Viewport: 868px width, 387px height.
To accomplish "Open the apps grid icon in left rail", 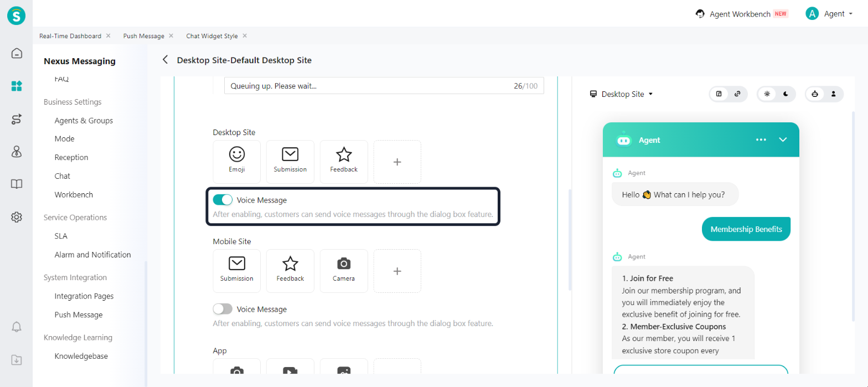I will 17,86.
